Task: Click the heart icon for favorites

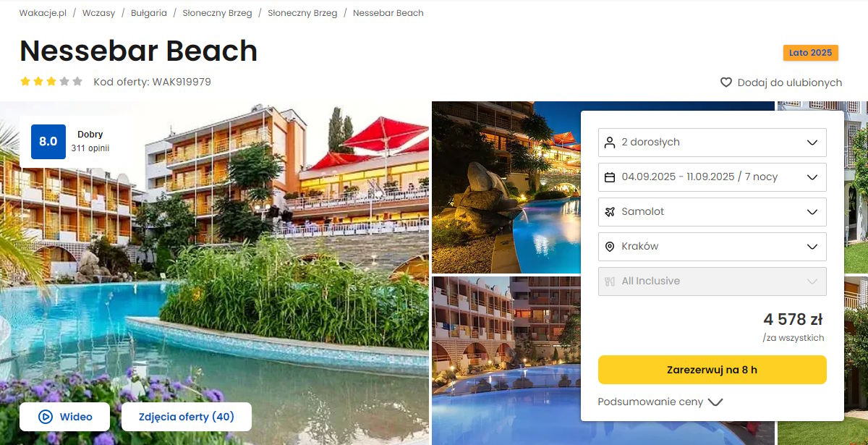Action: click(x=726, y=82)
